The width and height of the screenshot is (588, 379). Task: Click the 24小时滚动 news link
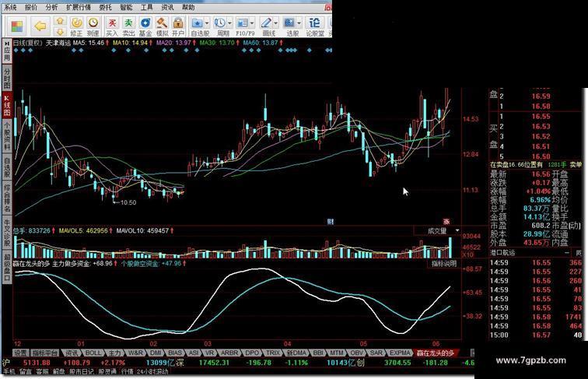(x=152, y=371)
